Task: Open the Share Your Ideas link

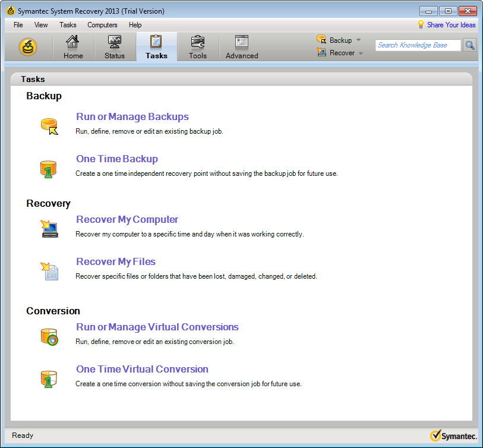Action: (x=451, y=25)
